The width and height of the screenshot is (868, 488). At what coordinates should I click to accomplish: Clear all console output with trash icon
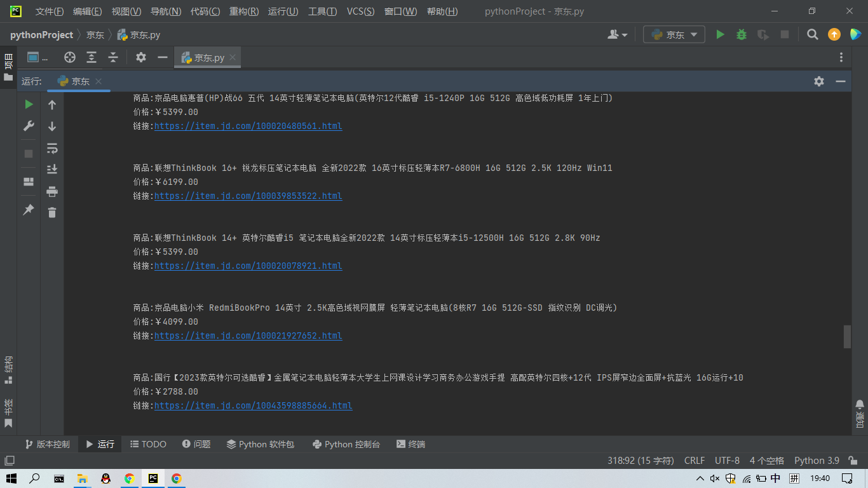[52, 212]
